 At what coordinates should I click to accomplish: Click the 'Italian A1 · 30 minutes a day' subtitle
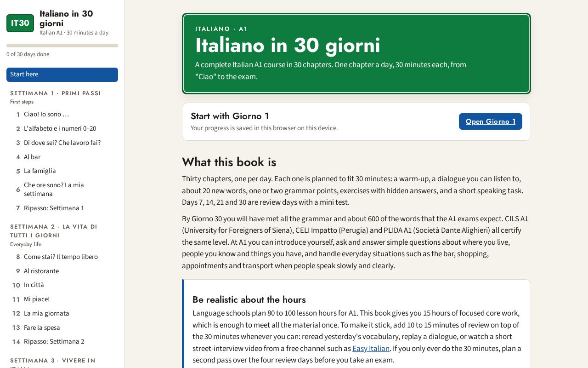74,33
